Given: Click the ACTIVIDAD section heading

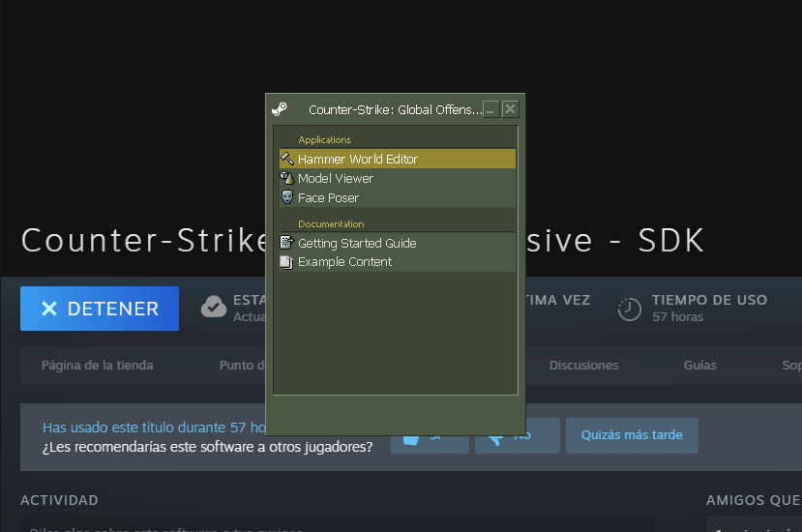Looking at the screenshot, I should click(59, 500).
